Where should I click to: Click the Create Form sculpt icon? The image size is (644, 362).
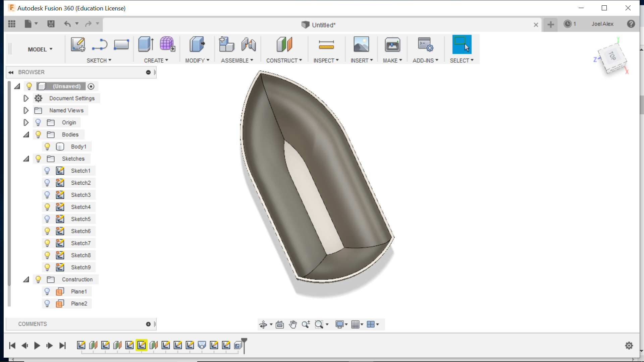167,44
